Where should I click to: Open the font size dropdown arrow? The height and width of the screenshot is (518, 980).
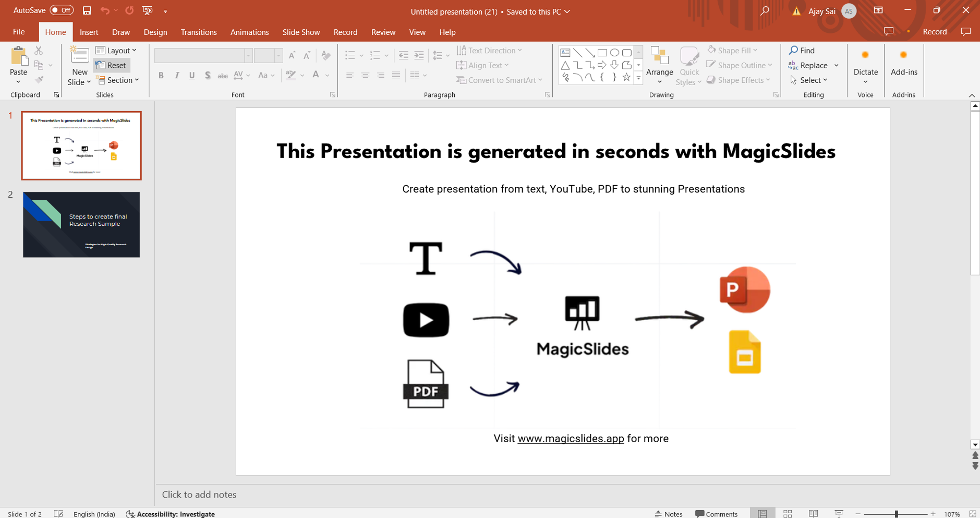click(278, 55)
